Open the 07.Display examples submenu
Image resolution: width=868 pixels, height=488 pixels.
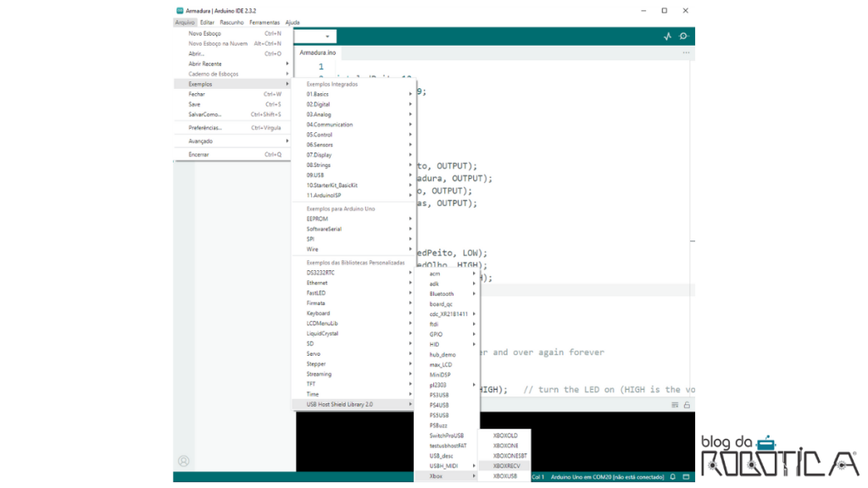point(353,155)
